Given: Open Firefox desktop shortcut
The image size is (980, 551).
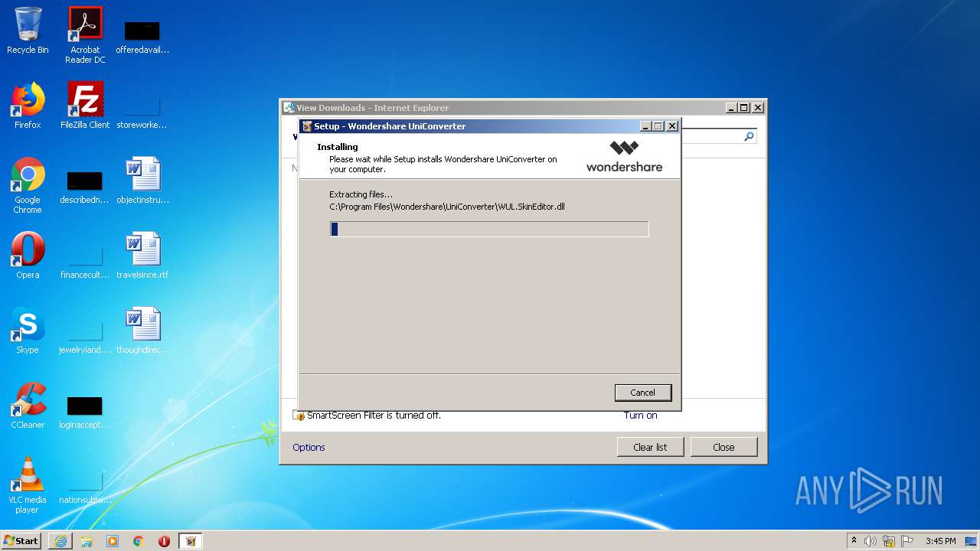Looking at the screenshot, I should tap(28, 106).
